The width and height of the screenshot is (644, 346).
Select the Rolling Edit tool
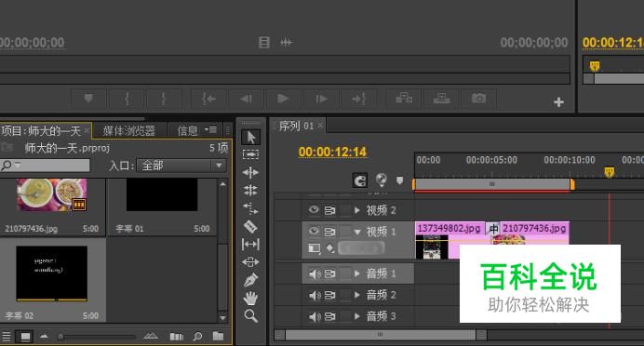pos(250,191)
